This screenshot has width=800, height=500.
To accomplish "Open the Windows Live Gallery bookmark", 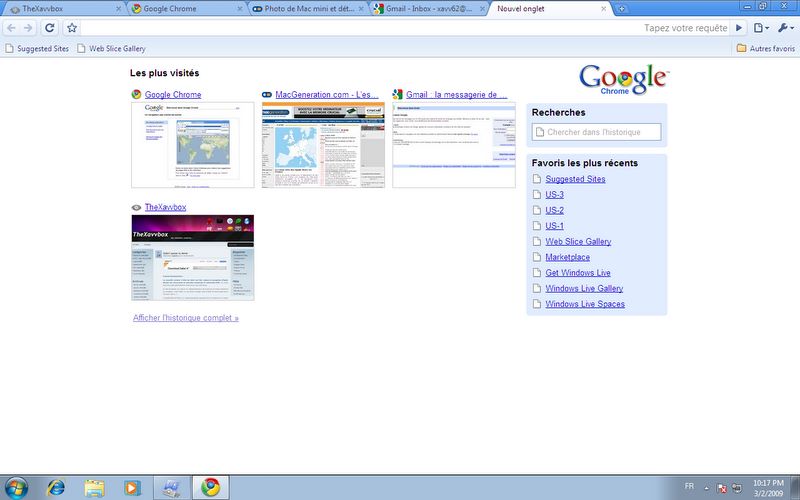I will (584, 288).
